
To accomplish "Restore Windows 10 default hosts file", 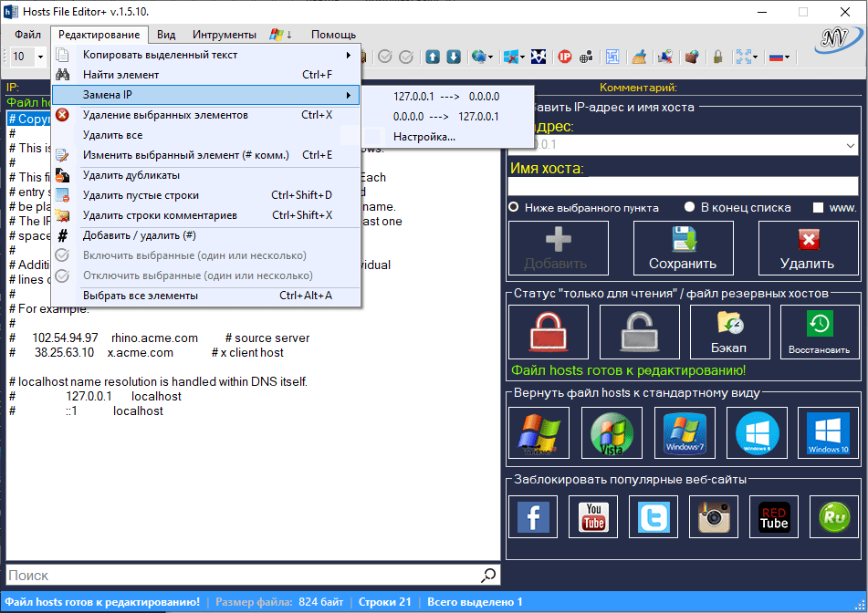I will coord(828,433).
